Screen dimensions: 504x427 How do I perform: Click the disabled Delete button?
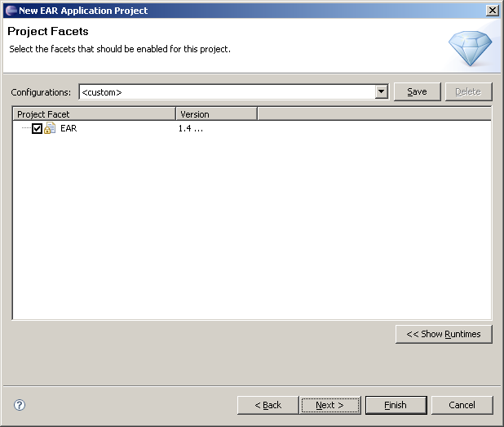pos(468,91)
